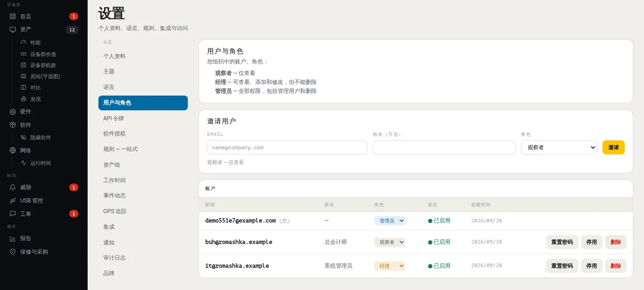The image size is (644, 290).
Task: Click 删除 for buh@romashka.example
Action: point(615,242)
